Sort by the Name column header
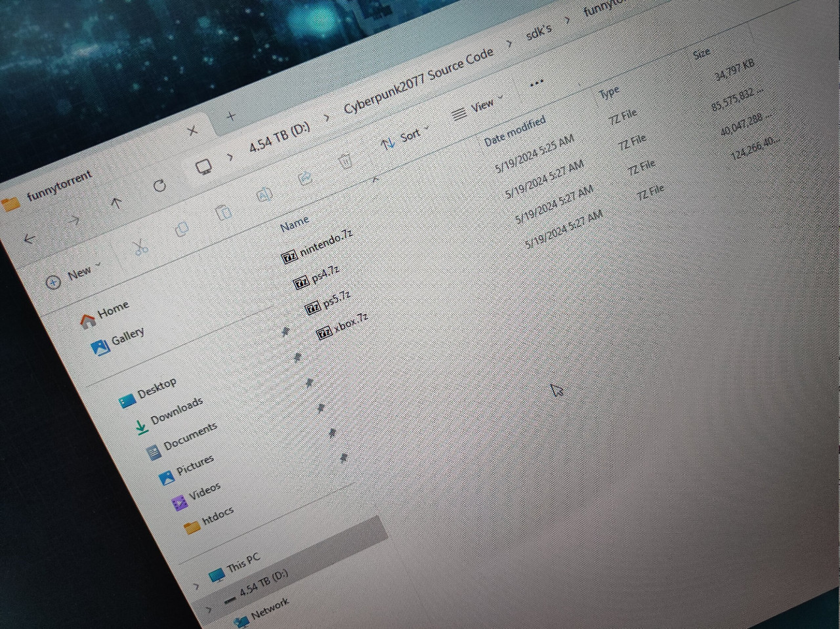Screen dimensions: 840x629 point(294,224)
